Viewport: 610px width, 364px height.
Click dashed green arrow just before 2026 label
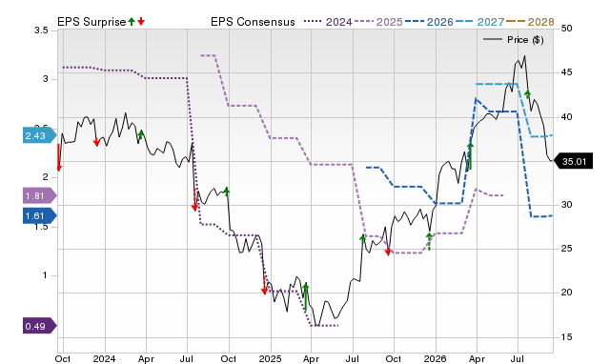[x=429, y=241]
